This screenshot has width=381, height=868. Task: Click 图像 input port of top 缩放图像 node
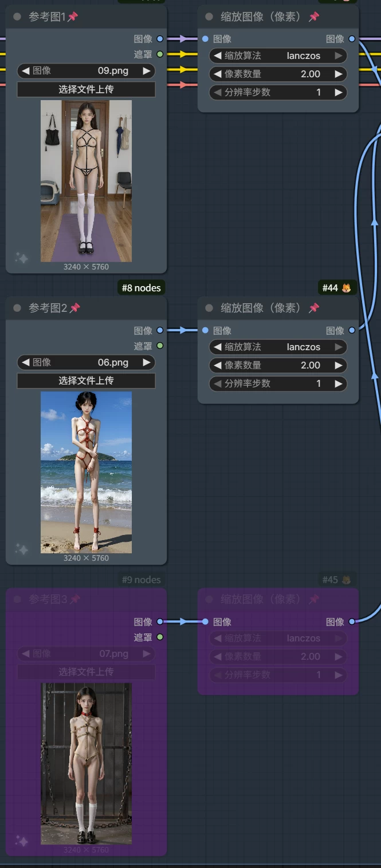pos(205,39)
